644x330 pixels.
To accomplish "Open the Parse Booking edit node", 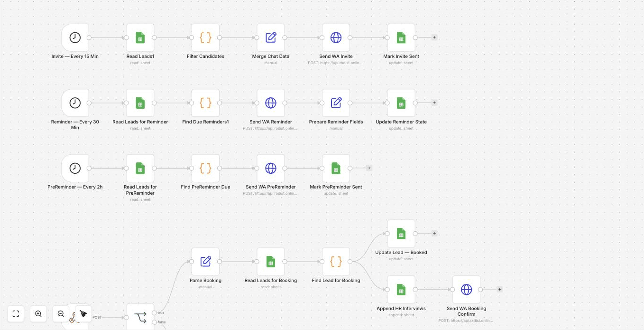I will pos(205,262).
